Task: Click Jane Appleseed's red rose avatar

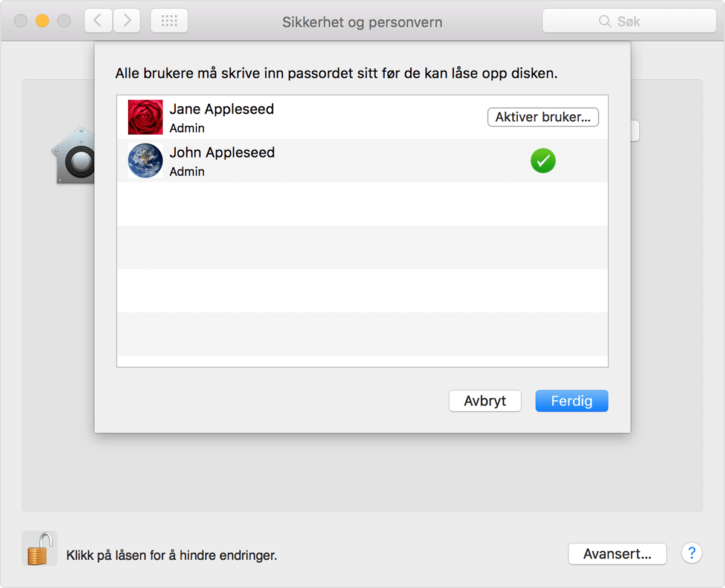Action: click(145, 117)
